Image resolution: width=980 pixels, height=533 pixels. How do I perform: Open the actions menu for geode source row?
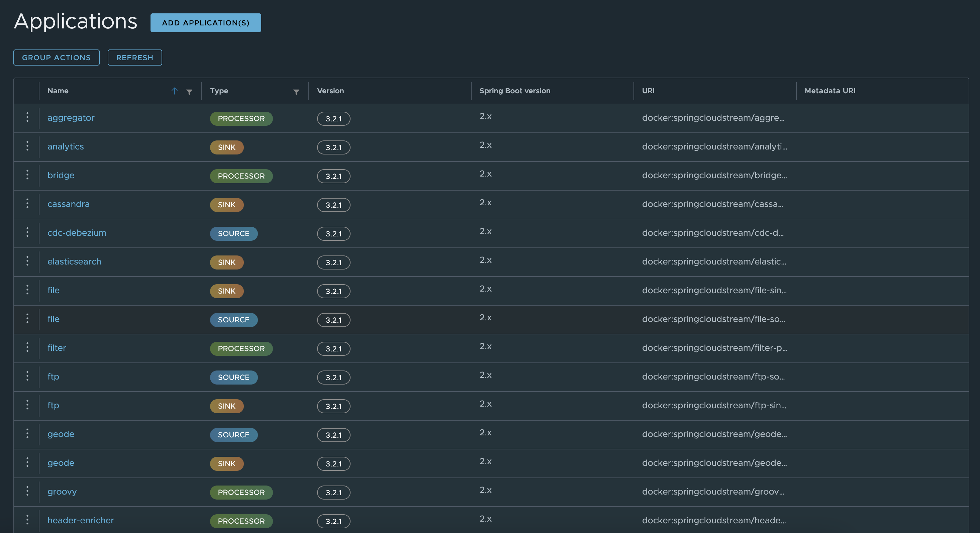[x=27, y=434]
